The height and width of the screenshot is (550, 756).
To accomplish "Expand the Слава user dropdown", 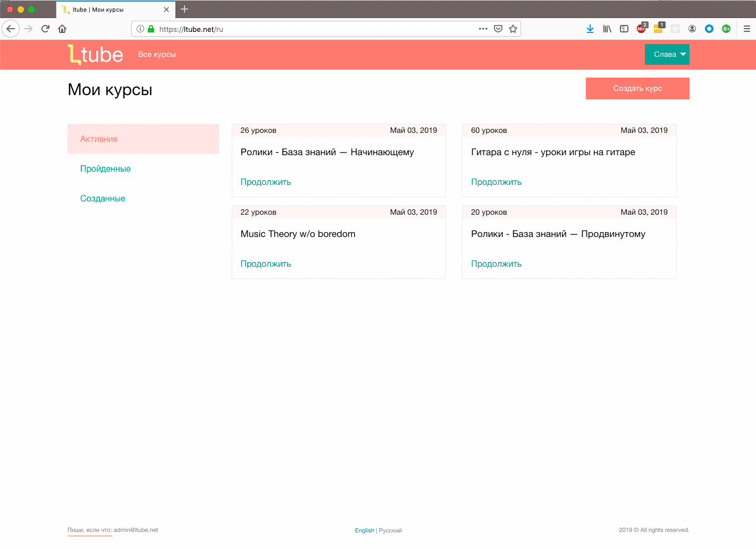I will [667, 54].
